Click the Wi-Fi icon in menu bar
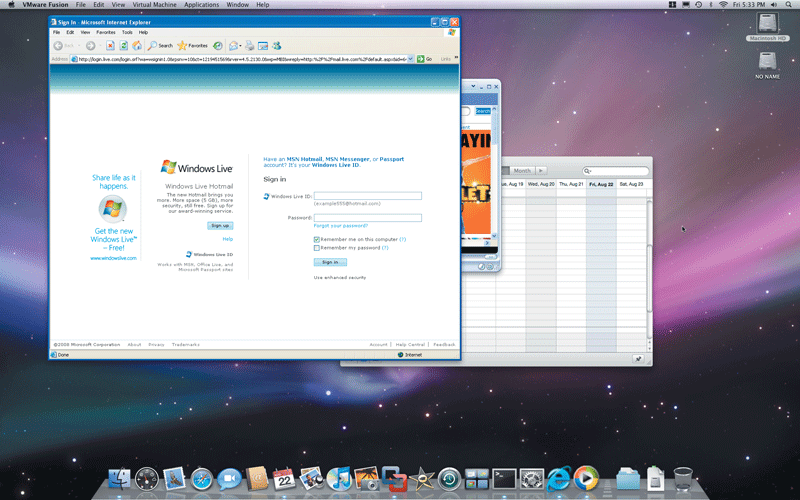This screenshot has width=800, height=500. (x=723, y=5)
